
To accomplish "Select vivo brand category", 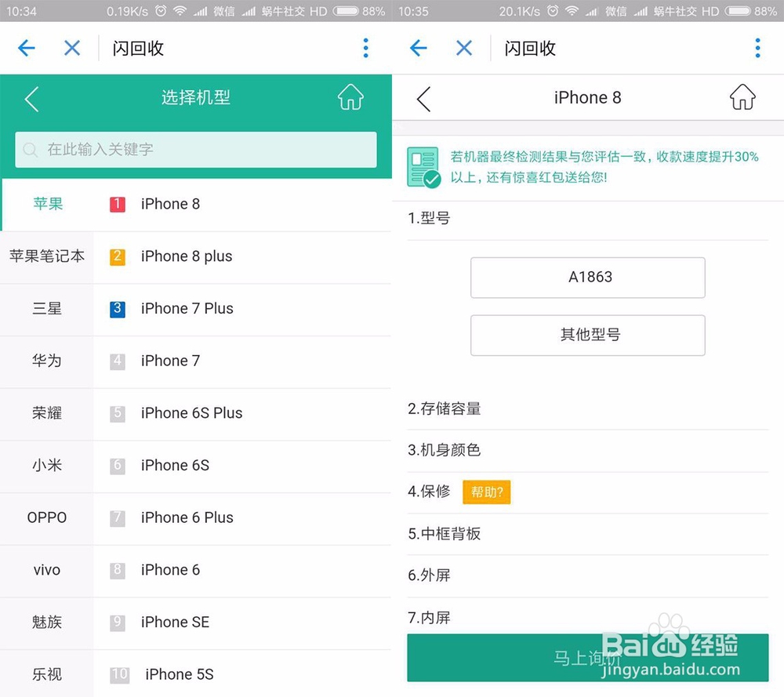I will pos(46,570).
